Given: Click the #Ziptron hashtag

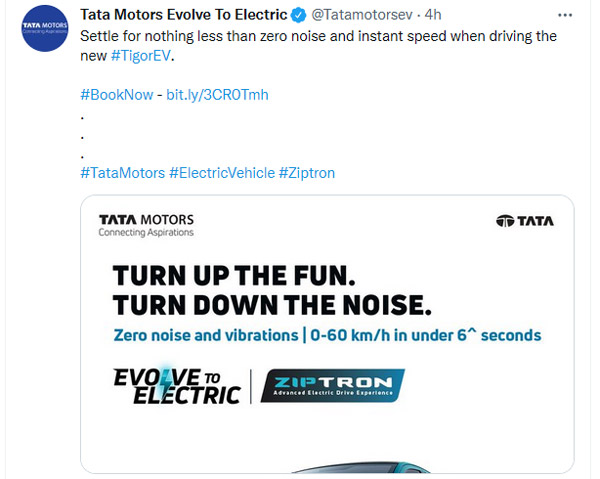Looking at the screenshot, I should point(307,172).
